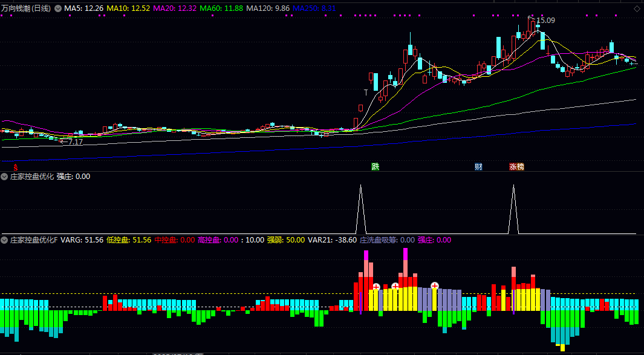Select the MA5: 12.26 moving average label
The width and height of the screenshot is (644, 355).
[83, 9]
